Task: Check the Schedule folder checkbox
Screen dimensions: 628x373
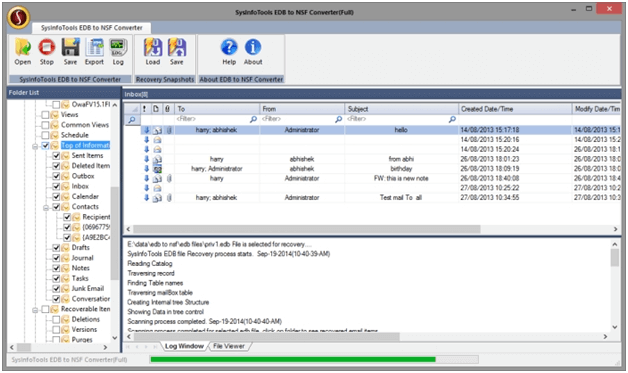Action: (x=45, y=135)
